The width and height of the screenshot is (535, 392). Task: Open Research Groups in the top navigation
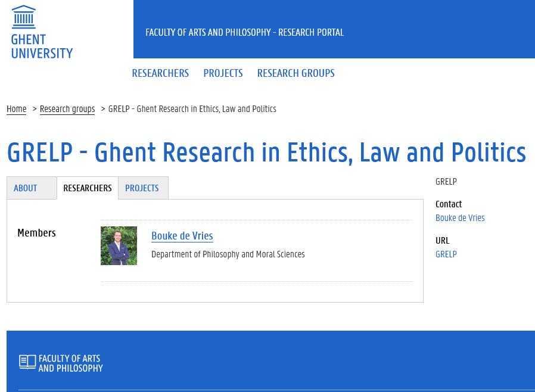tap(296, 73)
